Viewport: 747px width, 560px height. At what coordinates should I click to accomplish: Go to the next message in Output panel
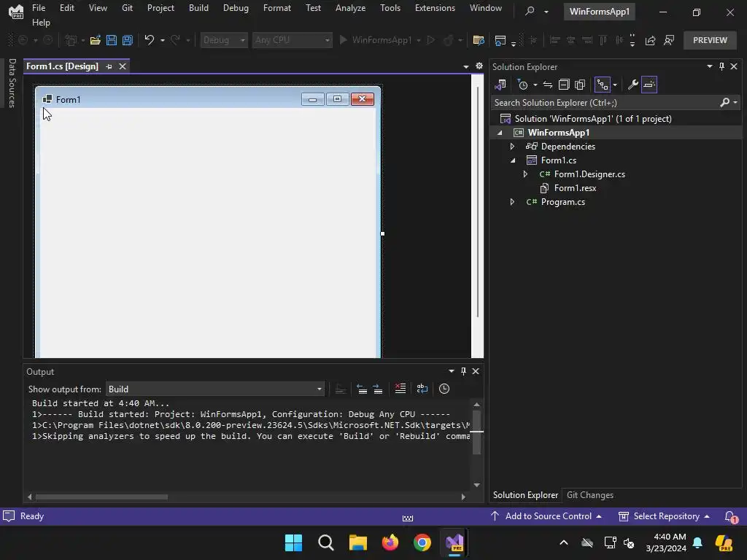[378, 389]
